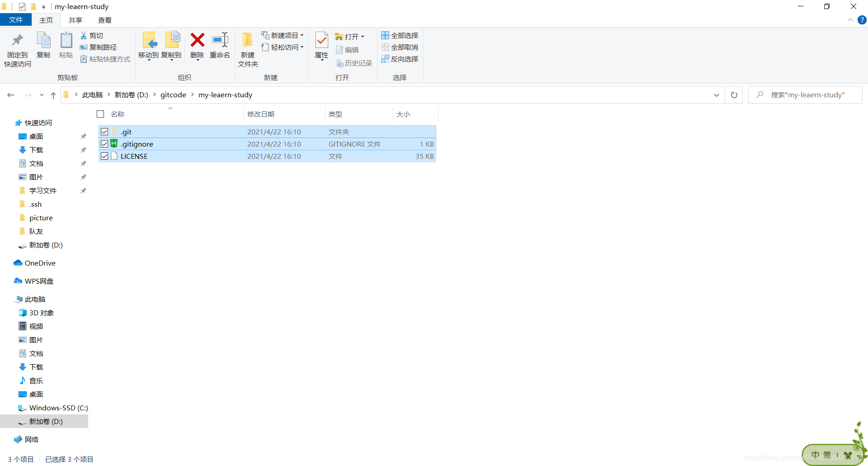Expand the chevron after gitcode in path
Screen dimensions: 868x466
(x=192, y=95)
